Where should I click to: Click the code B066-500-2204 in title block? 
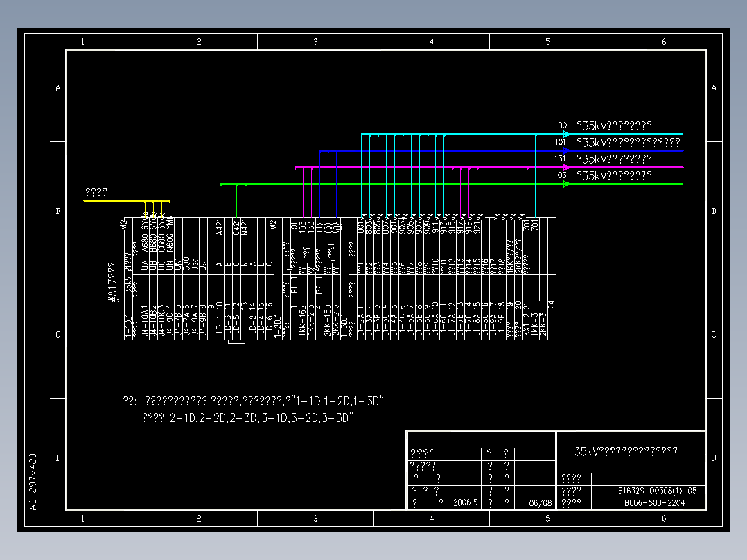655,502
